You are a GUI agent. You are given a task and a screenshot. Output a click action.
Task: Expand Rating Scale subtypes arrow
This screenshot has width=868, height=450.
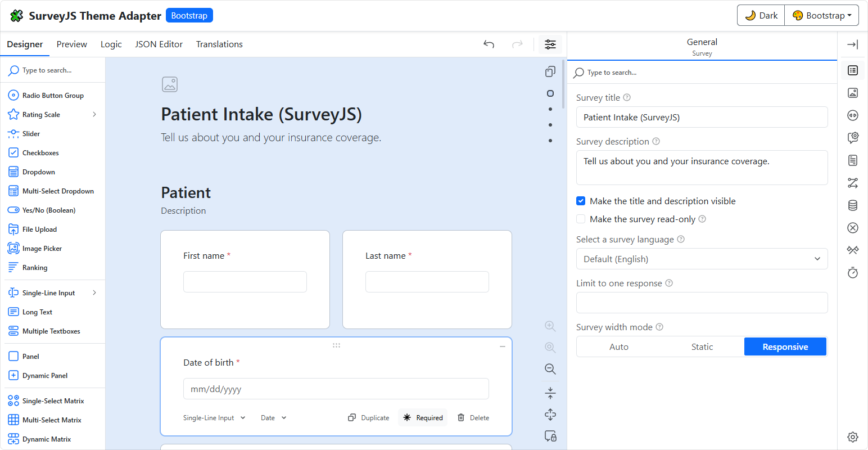[x=94, y=114]
